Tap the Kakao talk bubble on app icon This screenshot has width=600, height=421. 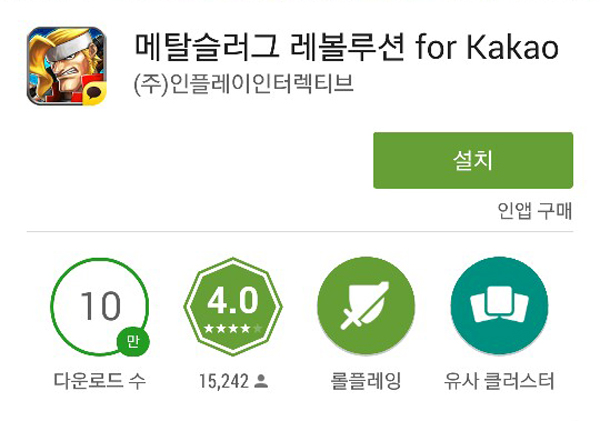tap(94, 93)
